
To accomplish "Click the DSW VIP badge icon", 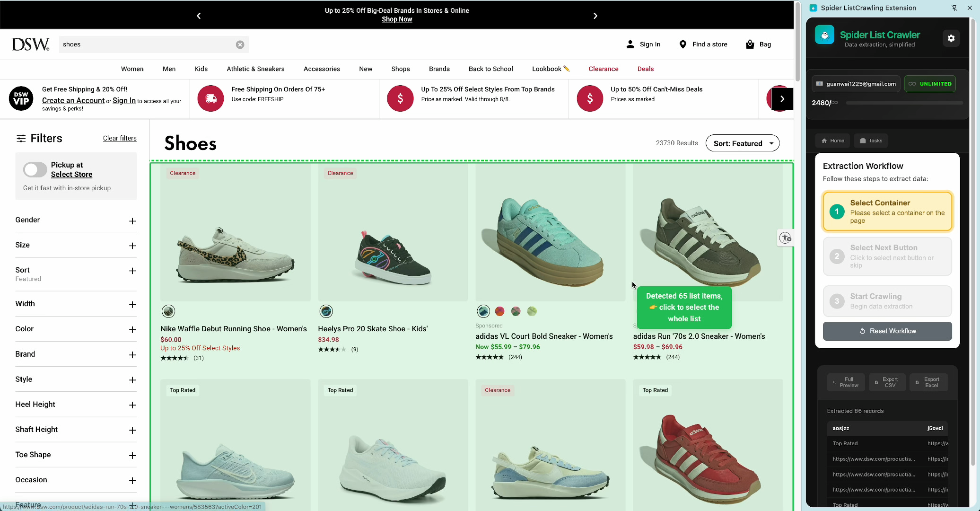I will point(21,98).
